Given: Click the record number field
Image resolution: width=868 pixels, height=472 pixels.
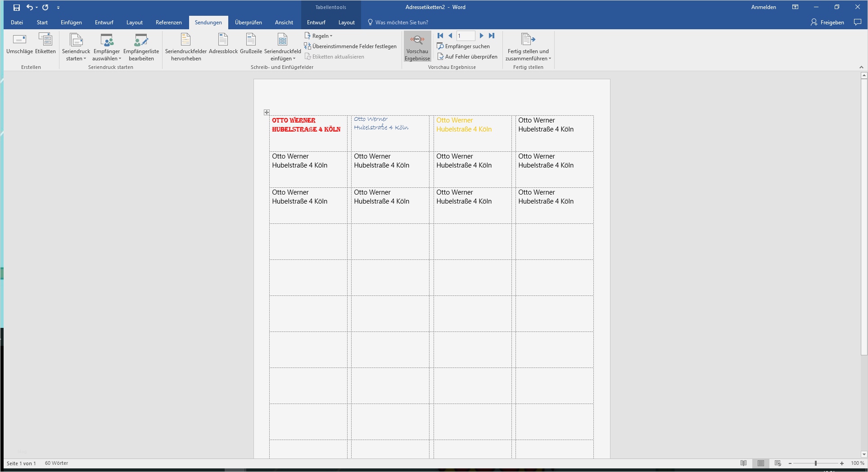Looking at the screenshot, I should [x=466, y=36].
